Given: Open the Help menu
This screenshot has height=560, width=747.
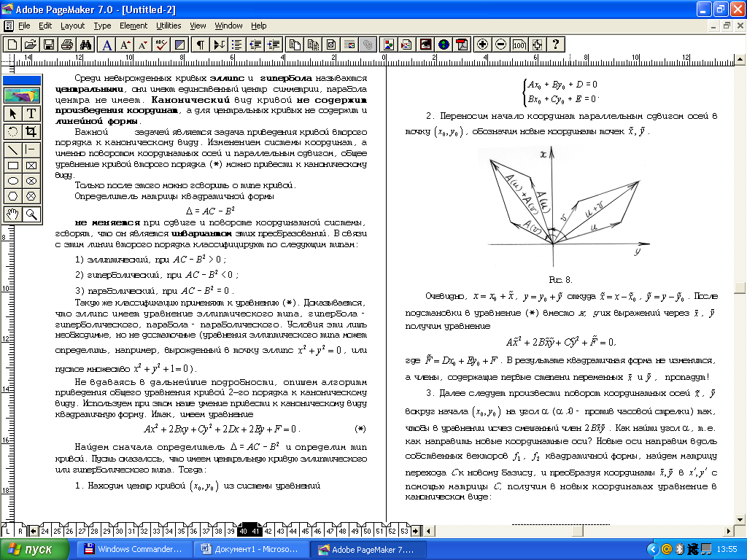Looking at the screenshot, I should tap(259, 26).
